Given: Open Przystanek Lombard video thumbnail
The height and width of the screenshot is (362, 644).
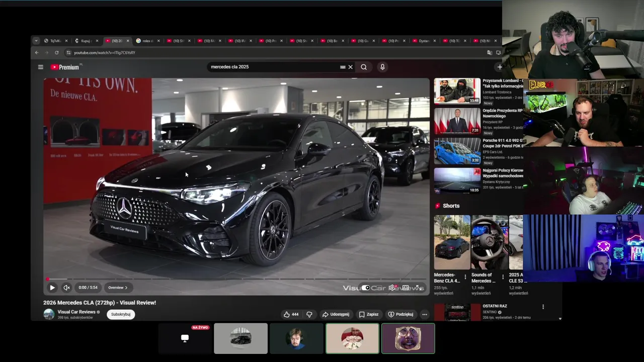Looking at the screenshot, I should (457, 90).
